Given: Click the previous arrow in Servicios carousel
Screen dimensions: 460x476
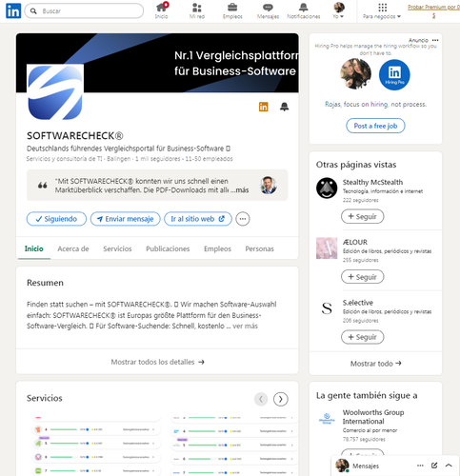Looking at the screenshot, I should (x=261, y=399).
